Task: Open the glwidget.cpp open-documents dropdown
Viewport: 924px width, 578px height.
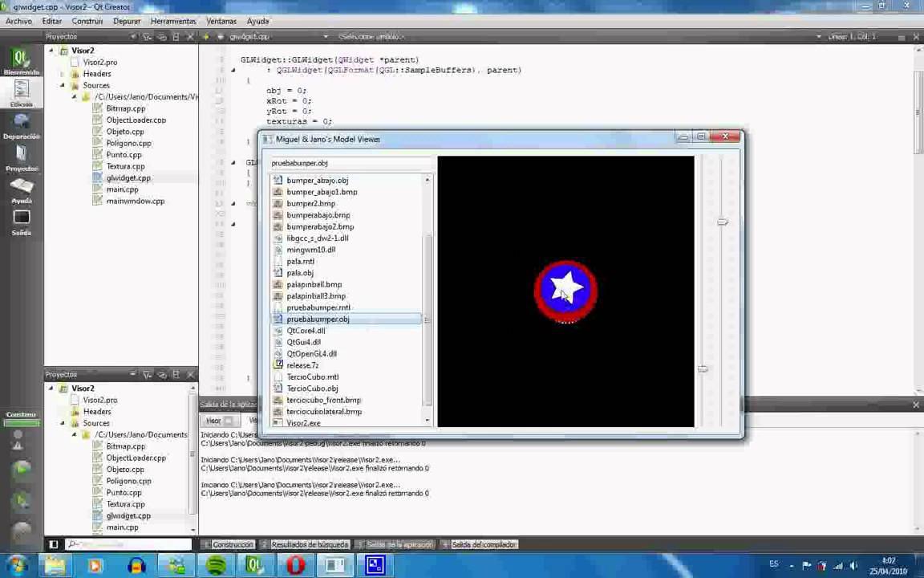Action: point(278,37)
